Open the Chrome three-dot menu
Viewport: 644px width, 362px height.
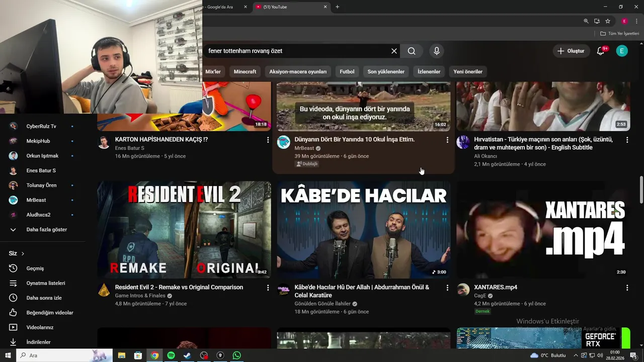[x=636, y=21]
